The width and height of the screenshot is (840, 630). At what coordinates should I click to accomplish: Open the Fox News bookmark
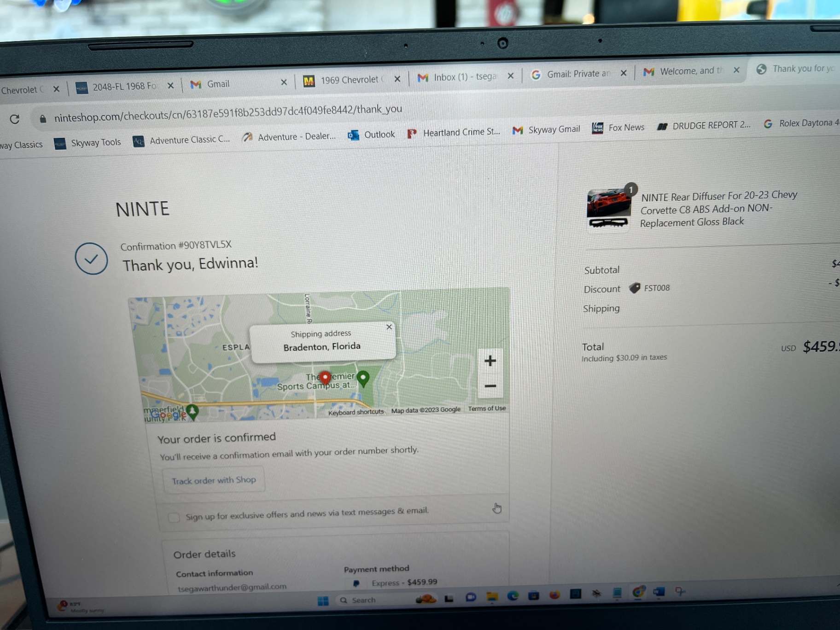(x=618, y=128)
